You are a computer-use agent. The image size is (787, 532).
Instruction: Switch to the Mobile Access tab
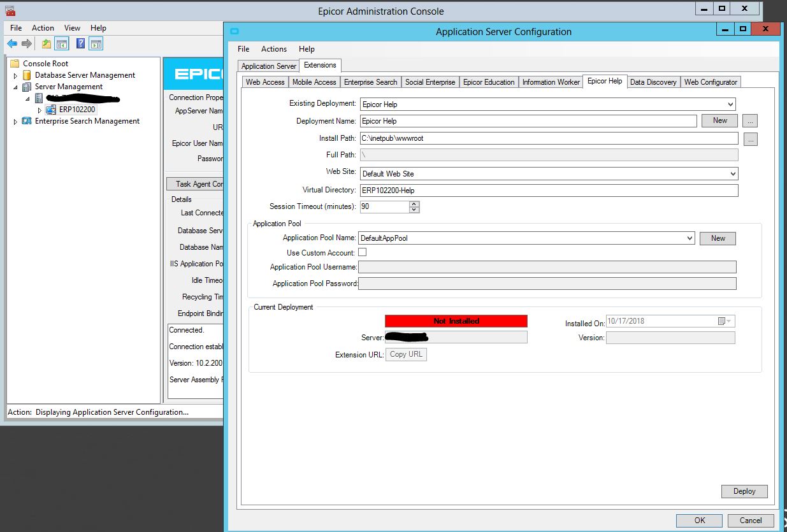tap(314, 82)
